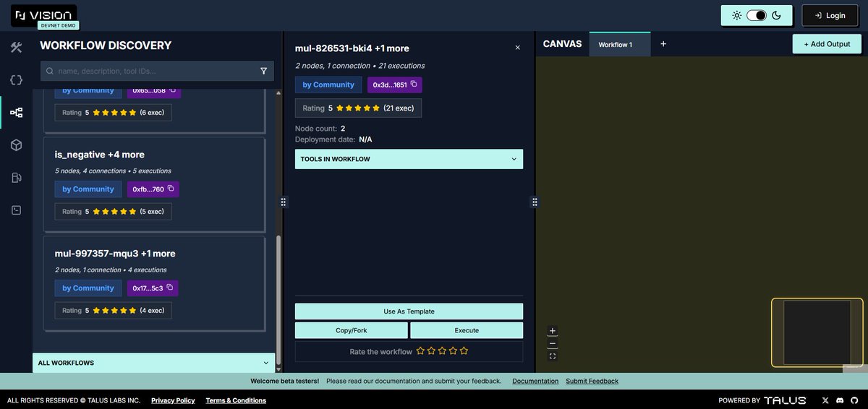Screen dimensions: 868x409
Task: Rate the workflow one star
Action: click(420, 351)
